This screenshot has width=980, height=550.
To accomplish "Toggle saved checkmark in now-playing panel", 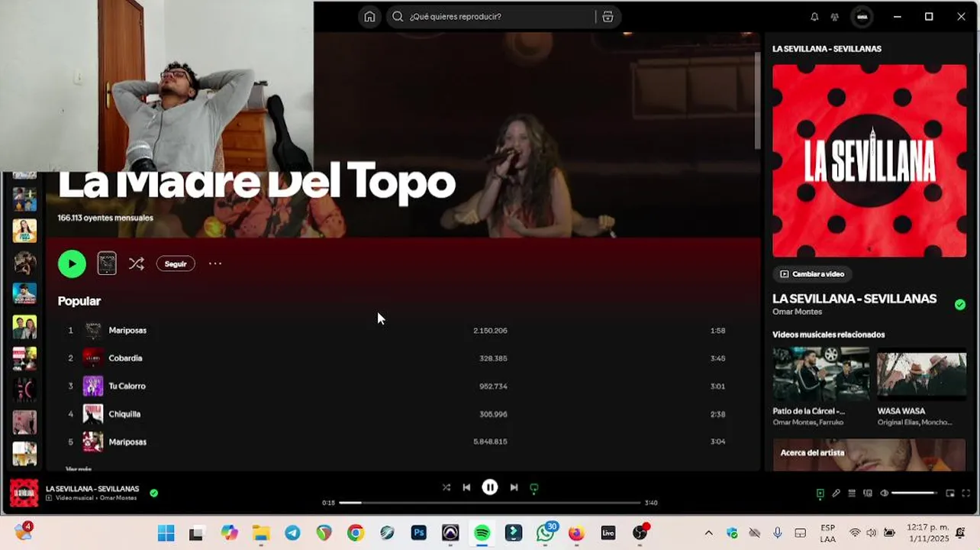I will (x=960, y=304).
